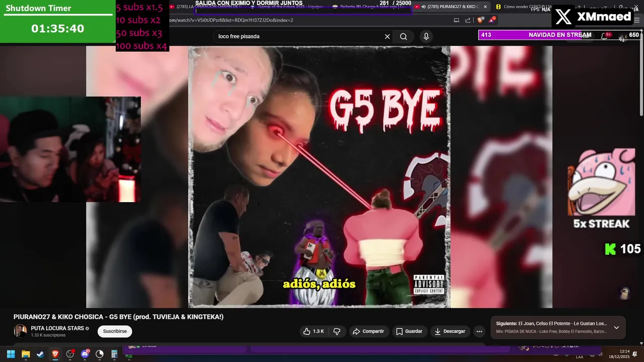Open the Brave browser taskbar icon
Viewport: 644px width, 362px height.
55,354
